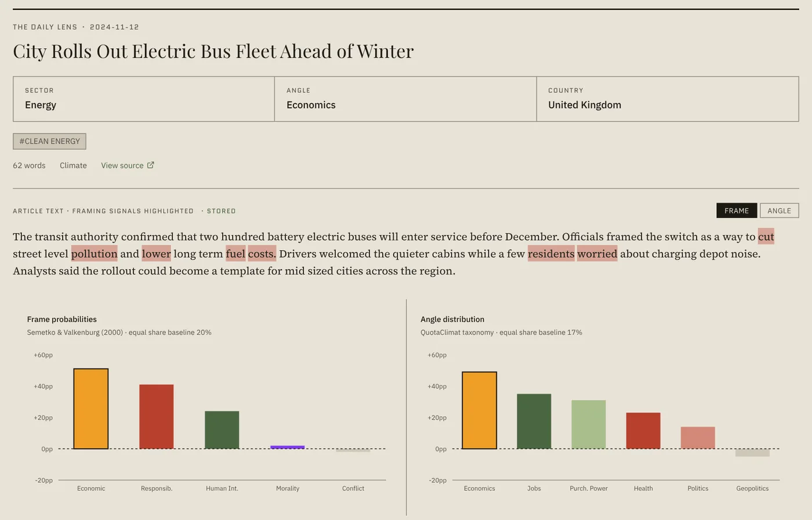Click the highlighted word "pollution"
Screen dimensions: 812x520
click(x=95, y=254)
